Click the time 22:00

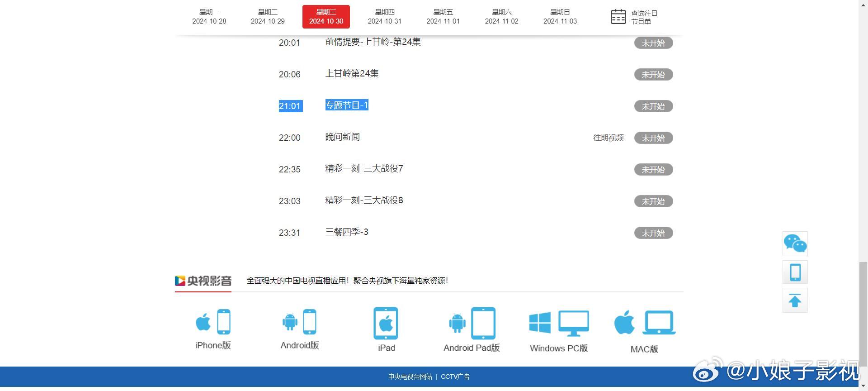point(290,138)
